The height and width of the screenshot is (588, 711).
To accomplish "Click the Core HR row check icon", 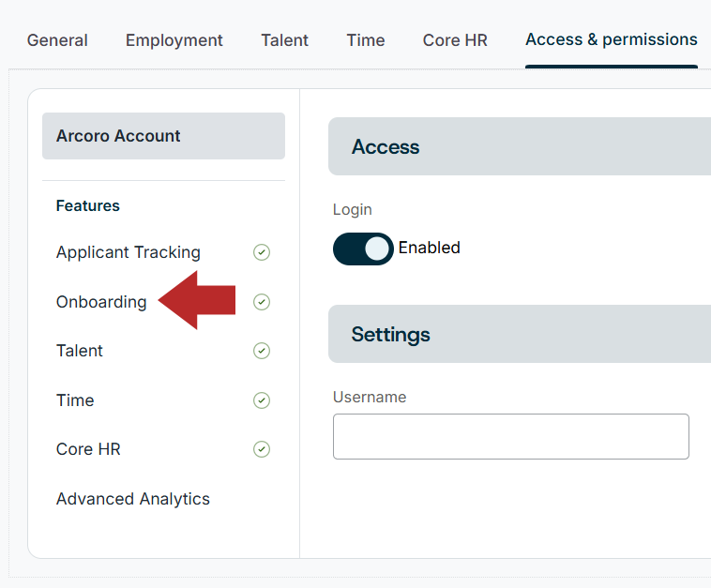I will coord(262,449).
